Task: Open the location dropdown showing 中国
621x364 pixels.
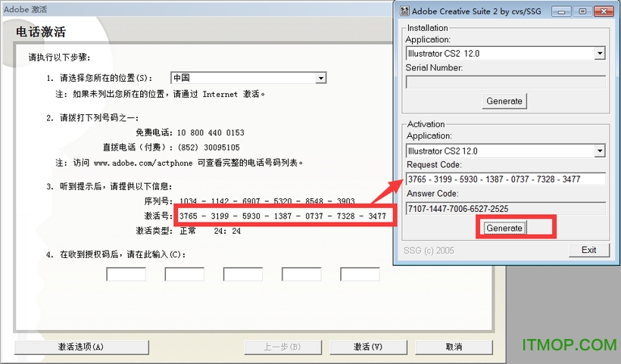Action: pyautogui.click(x=248, y=78)
